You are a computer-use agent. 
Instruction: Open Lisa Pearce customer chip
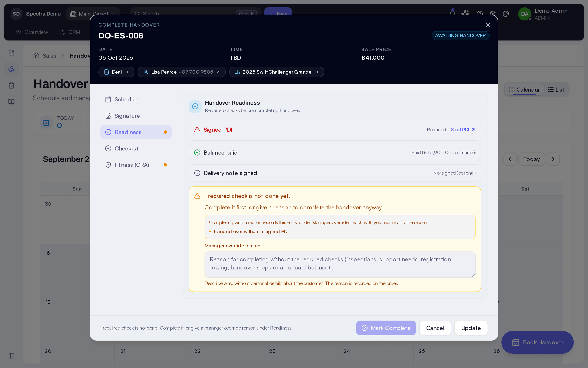pos(182,72)
